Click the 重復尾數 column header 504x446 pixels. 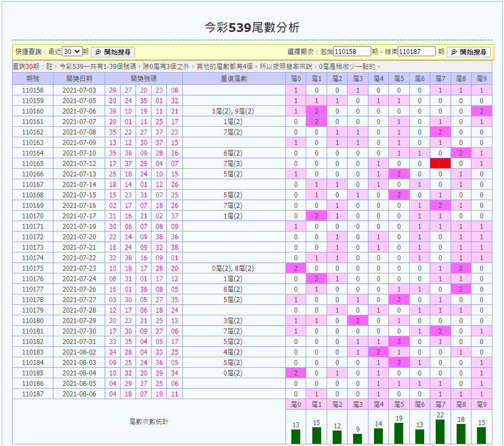[x=234, y=79]
